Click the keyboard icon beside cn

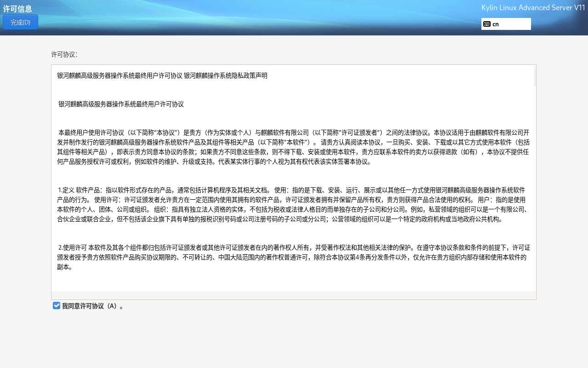(x=487, y=24)
